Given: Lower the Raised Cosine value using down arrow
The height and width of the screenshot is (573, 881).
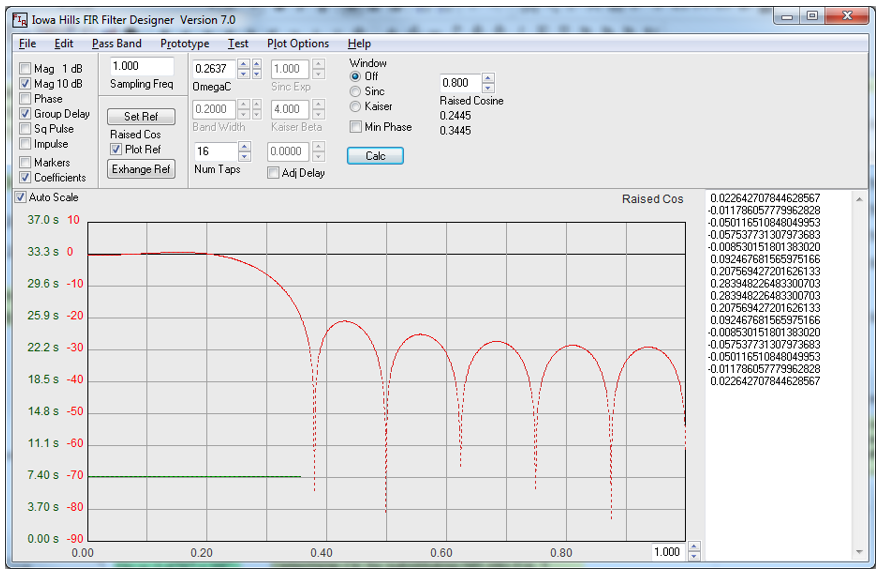Looking at the screenshot, I should [488, 88].
